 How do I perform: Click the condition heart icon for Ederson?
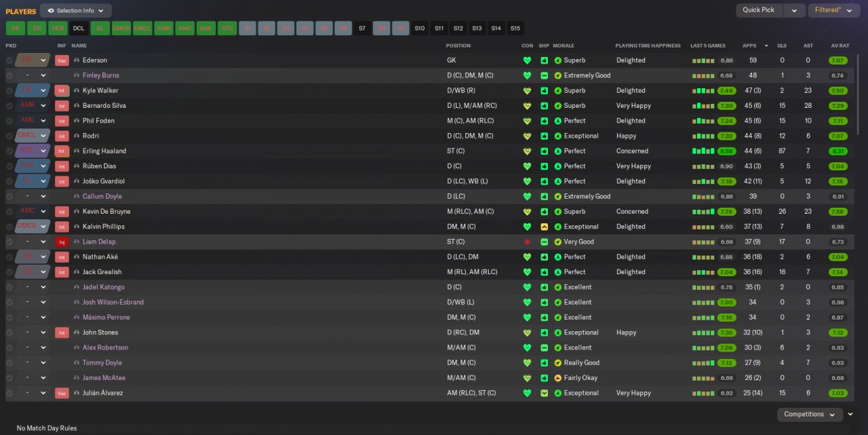tap(527, 60)
